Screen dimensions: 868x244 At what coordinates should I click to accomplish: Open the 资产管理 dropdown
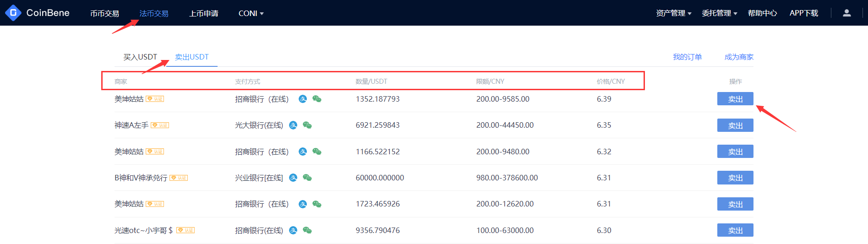tap(674, 13)
